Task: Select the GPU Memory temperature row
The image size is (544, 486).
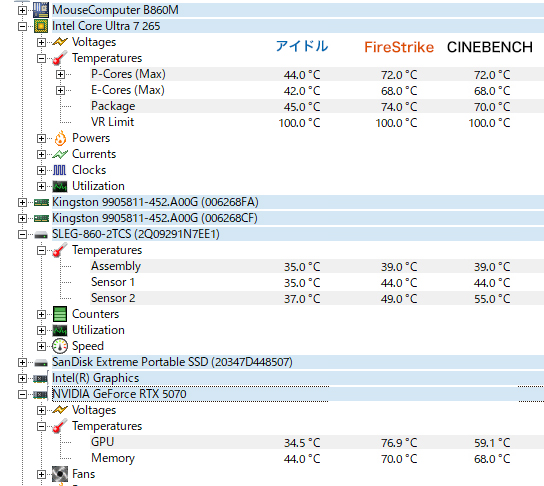Action: (x=317, y=458)
